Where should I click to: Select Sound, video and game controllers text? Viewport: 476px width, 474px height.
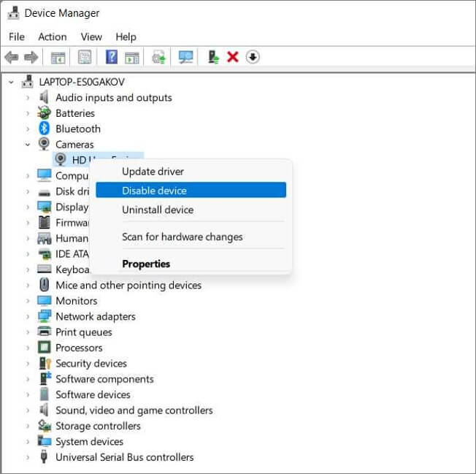point(134,410)
